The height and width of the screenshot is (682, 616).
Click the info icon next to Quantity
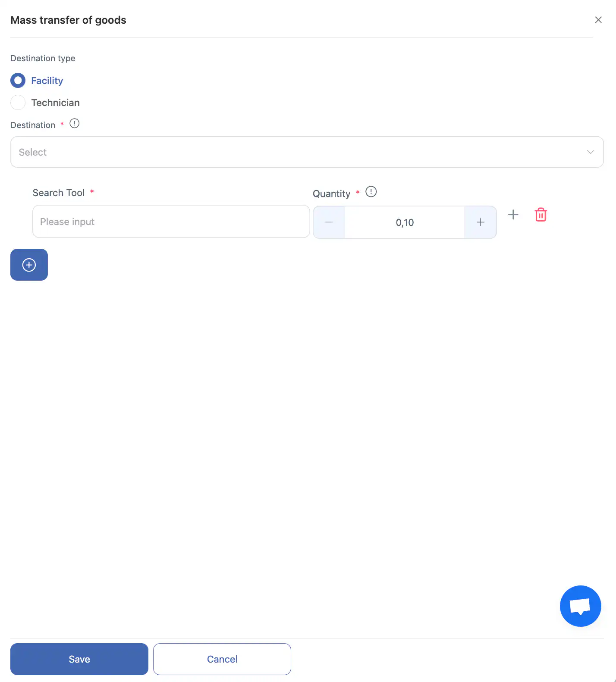pyautogui.click(x=371, y=192)
